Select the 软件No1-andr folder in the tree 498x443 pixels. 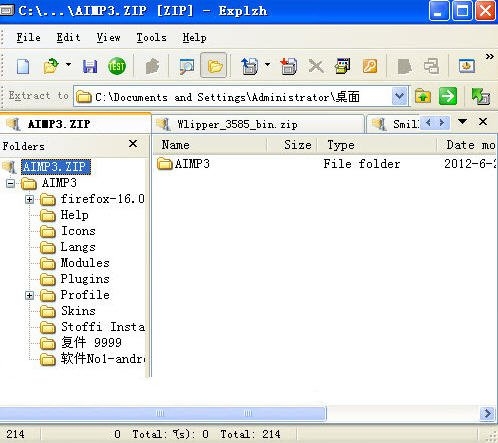coord(103,359)
